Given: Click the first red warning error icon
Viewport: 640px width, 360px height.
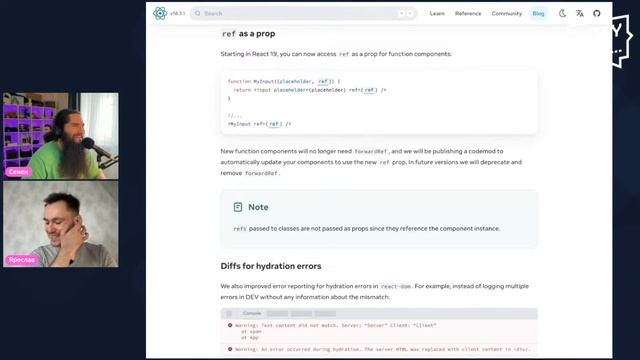Looking at the screenshot, I should tap(230, 325).
